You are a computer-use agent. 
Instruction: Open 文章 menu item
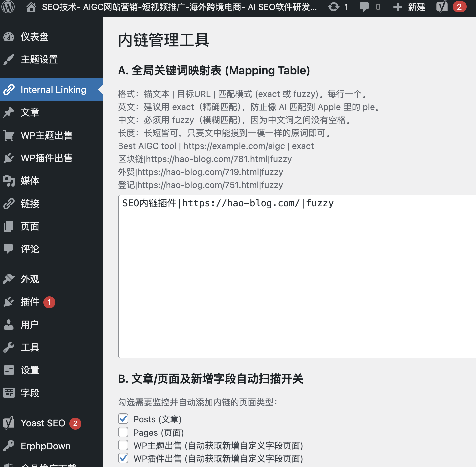30,112
